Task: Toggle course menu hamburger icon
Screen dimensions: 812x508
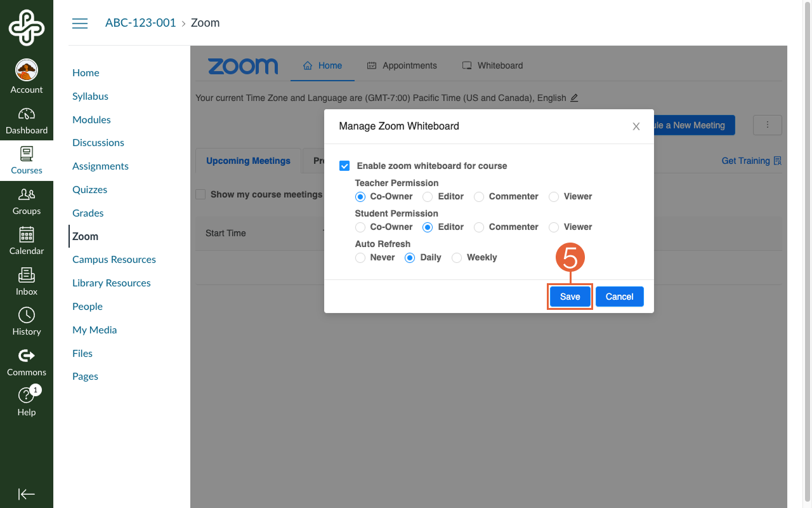Action: [80, 23]
